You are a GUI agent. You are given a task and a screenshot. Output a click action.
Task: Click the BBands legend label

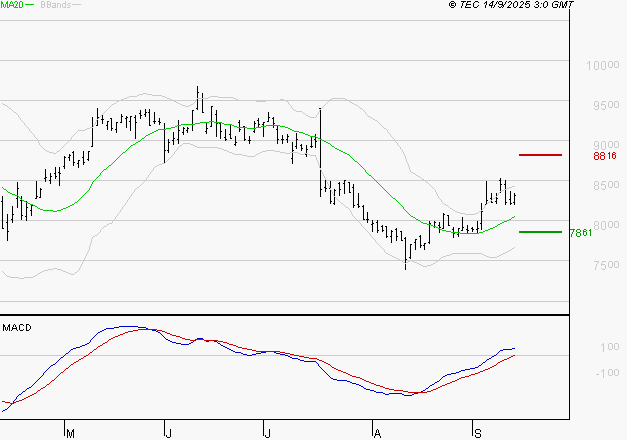click(55, 6)
